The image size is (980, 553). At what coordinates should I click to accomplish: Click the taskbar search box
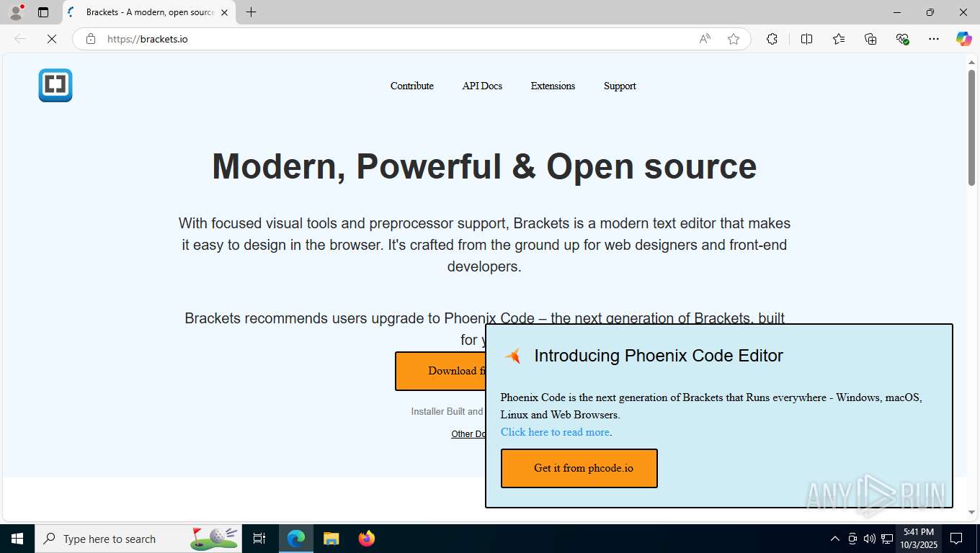click(x=138, y=539)
